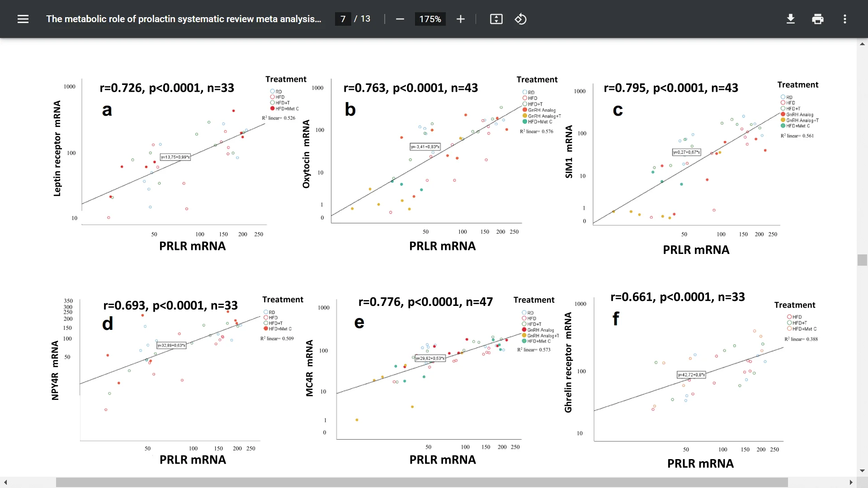This screenshot has height=488, width=868.
Task: Click 'R² linear= 0.509' in panel d
Action: [277, 338]
